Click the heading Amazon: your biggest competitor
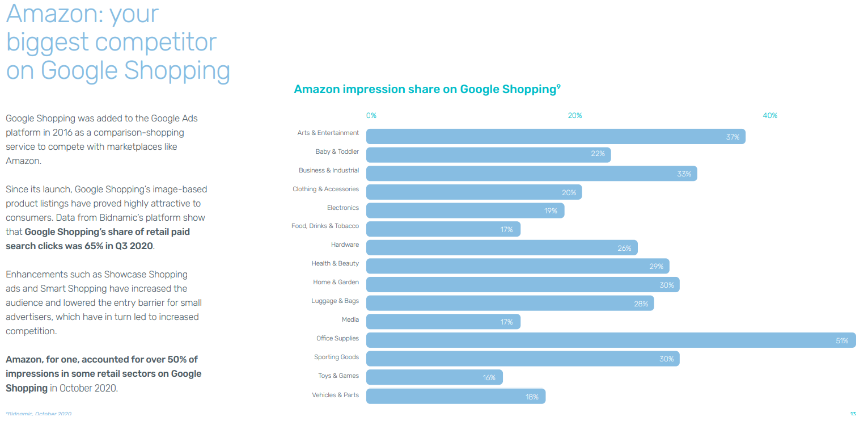This screenshot has height=425, width=868. 118,43
